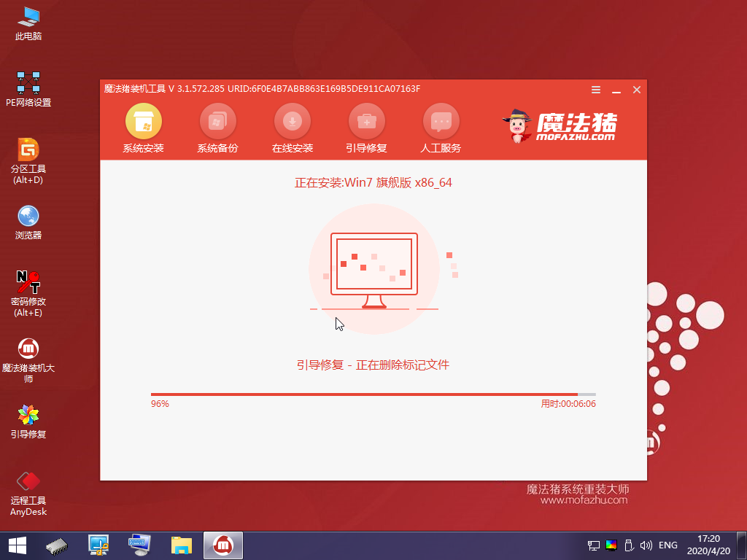This screenshot has height=560, width=747.
Task: Click the 人工服务 tab label
Action: click(x=441, y=148)
